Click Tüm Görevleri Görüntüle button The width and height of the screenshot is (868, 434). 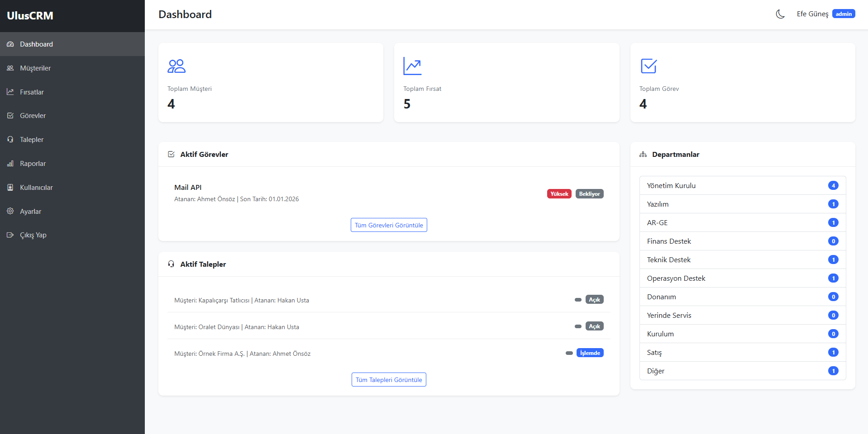(389, 225)
